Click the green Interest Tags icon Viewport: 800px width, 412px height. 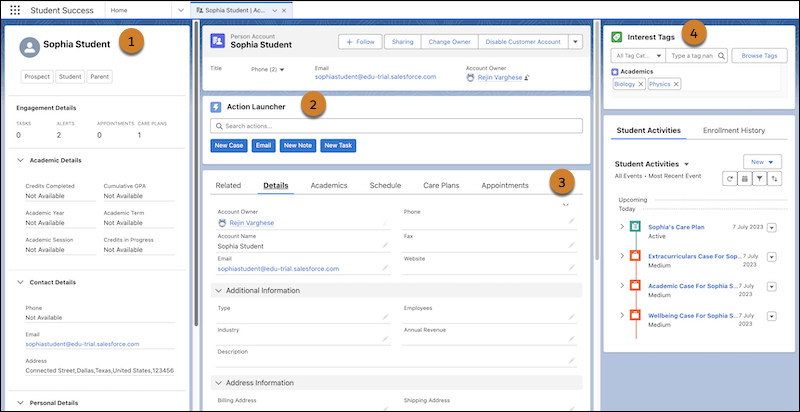pyautogui.click(x=616, y=37)
